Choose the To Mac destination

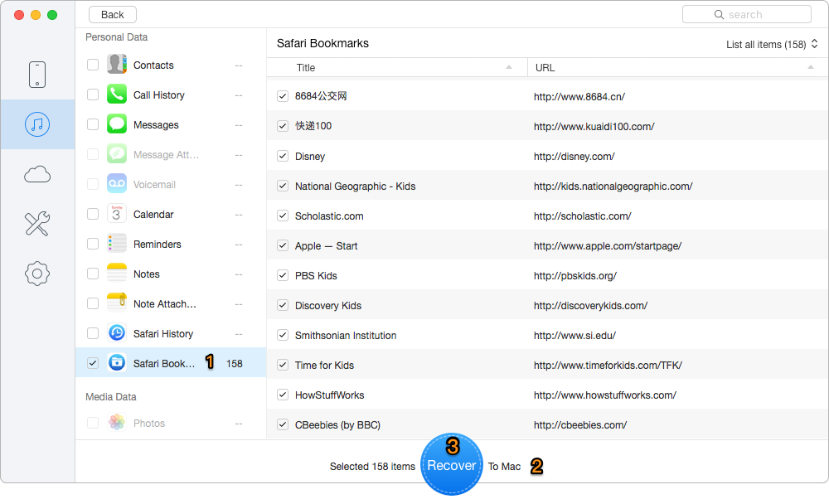504,467
